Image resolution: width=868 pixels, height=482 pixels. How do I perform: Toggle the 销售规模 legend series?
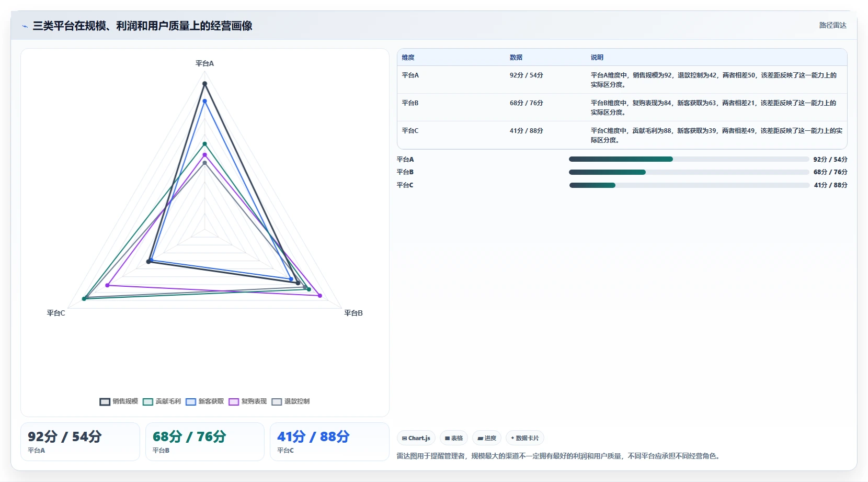pos(119,401)
